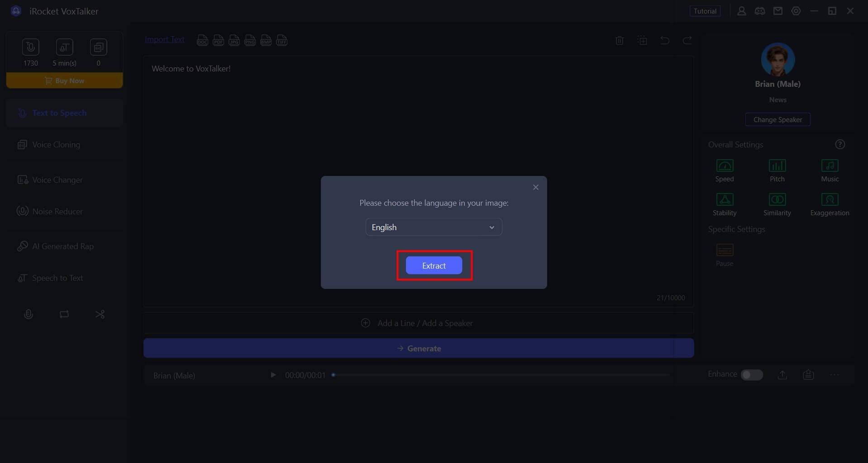
Task: Click the character count 1730 icon
Action: pos(31,47)
